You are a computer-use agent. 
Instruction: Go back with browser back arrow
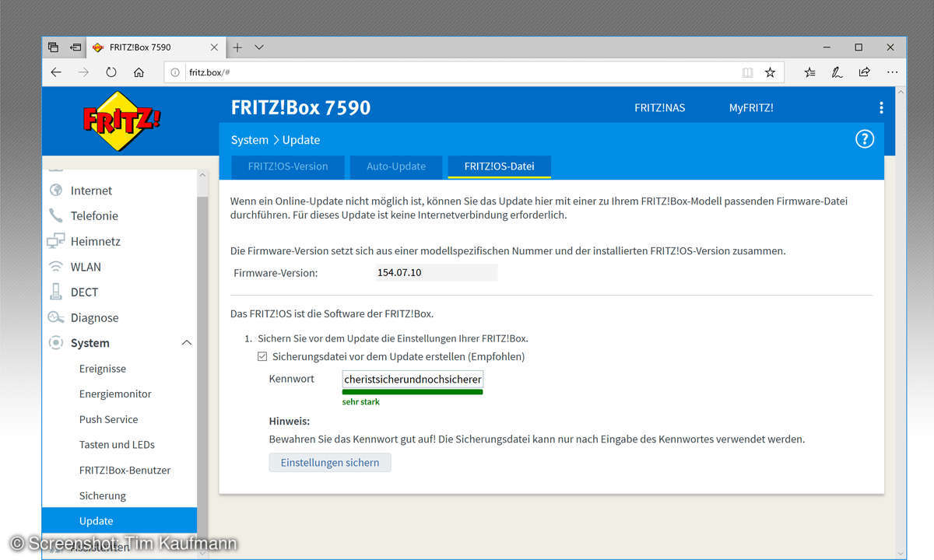[x=56, y=72]
